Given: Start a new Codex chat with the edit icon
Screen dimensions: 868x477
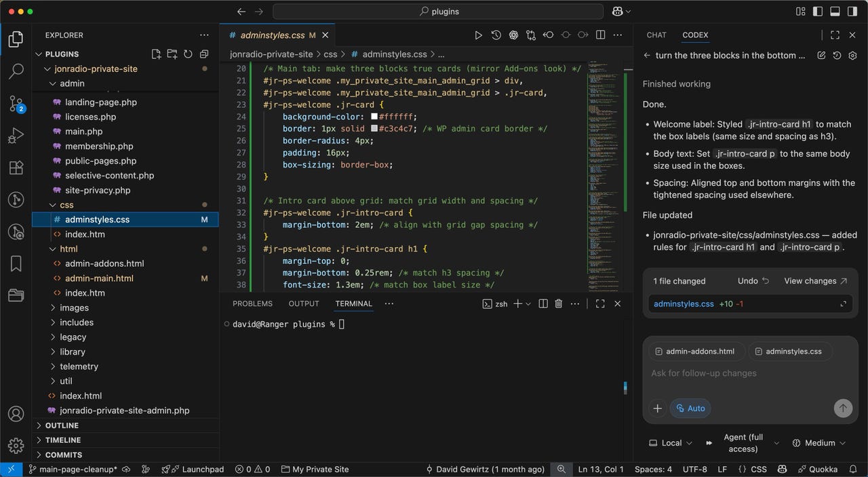Looking at the screenshot, I should coord(821,56).
